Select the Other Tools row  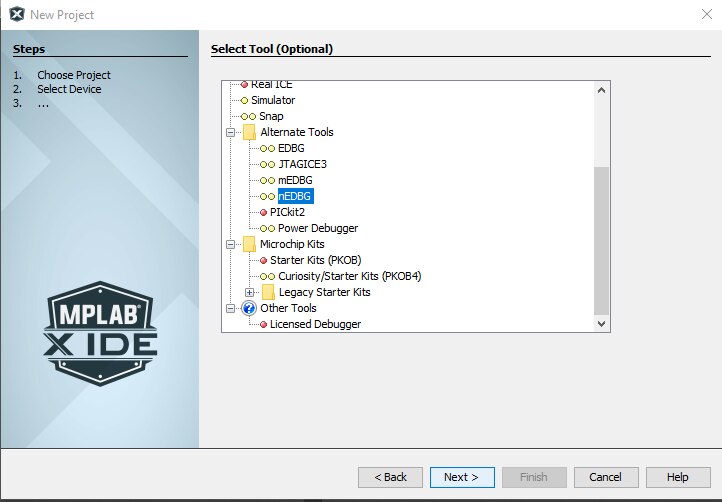pos(288,308)
